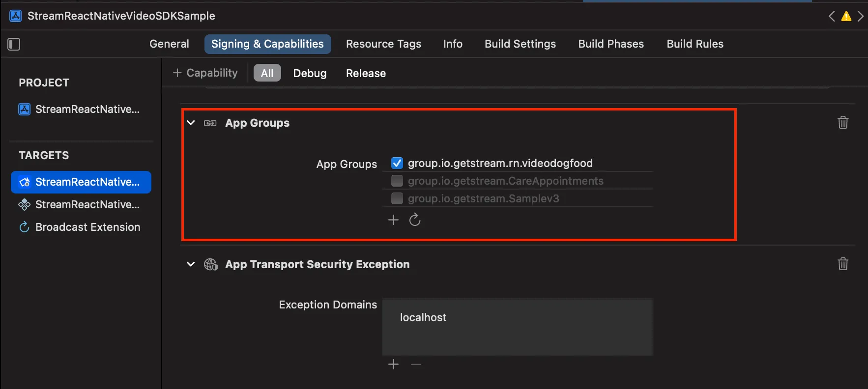Image resolution: width=868 pixels, height=389 pixels.
Task: Open Build Rules tab
Action: (695, 44)
